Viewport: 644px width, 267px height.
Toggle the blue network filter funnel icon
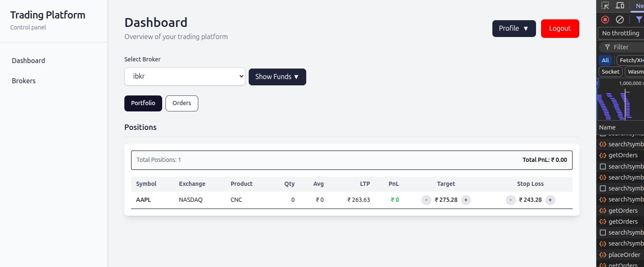coord(639,19)
